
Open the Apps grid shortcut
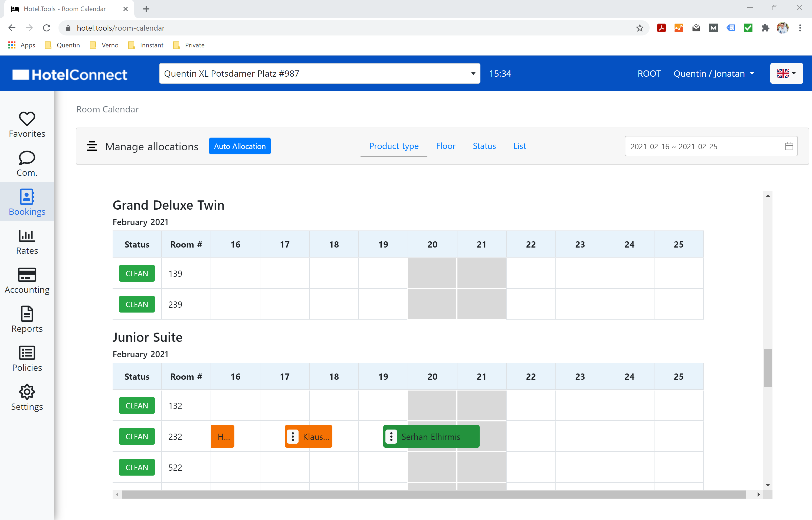[x=12, y=45]
